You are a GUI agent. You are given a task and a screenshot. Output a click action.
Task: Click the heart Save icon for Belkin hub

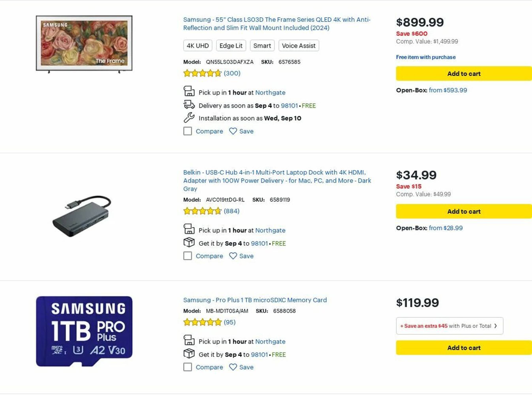(x=233, y=256)
